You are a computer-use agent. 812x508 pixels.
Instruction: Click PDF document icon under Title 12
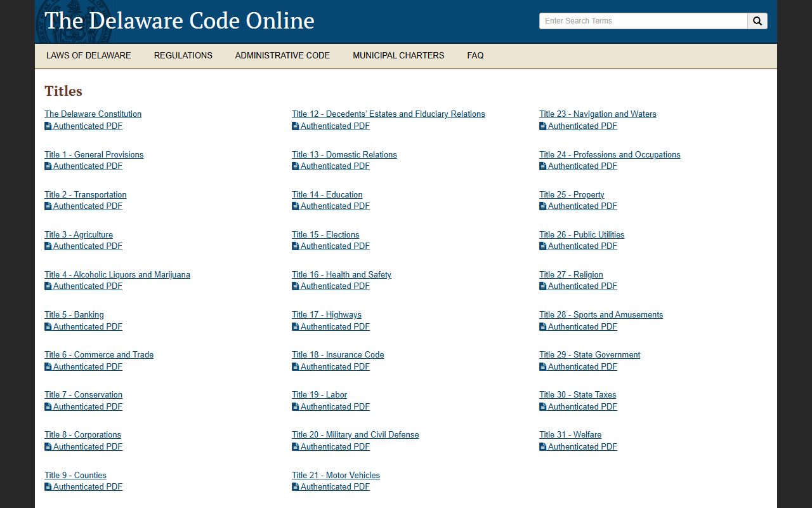click(x=296, y=126)
